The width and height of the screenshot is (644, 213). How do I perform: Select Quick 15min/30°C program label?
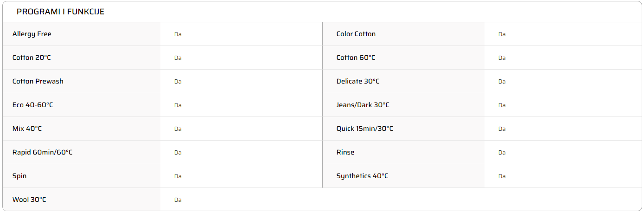[365, 129]
